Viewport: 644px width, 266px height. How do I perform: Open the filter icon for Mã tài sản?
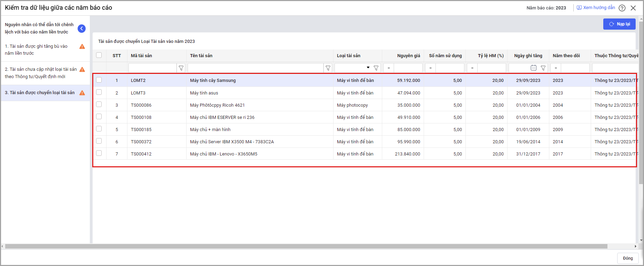(181, 68)
